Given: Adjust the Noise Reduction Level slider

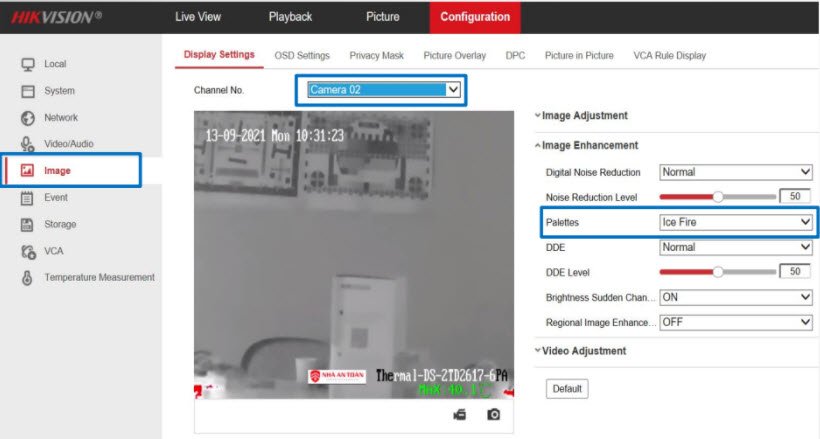Looking at the screenshot, I should pos(717,197).
